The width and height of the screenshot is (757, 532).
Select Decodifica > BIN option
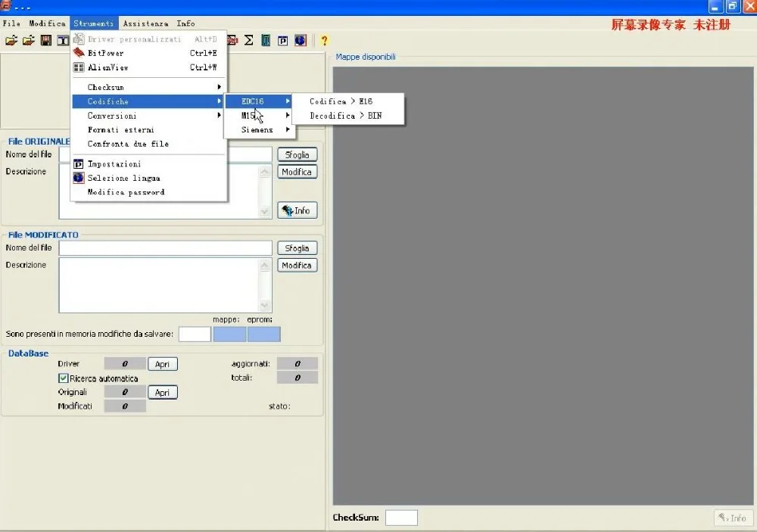[x=347, y=115]
